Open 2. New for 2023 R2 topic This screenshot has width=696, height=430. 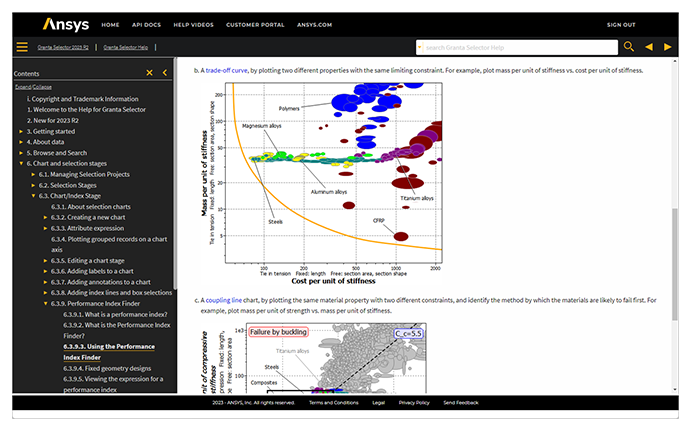coord(52,120)
